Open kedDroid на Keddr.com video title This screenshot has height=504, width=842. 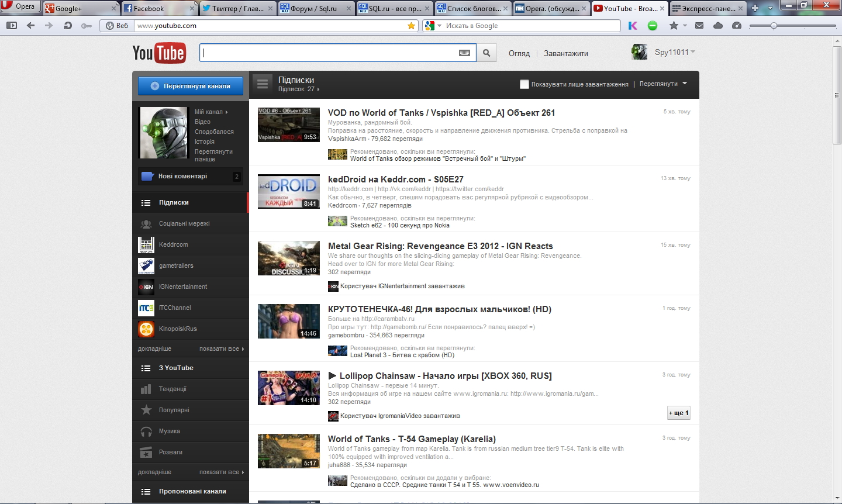(x=395, y=179)
